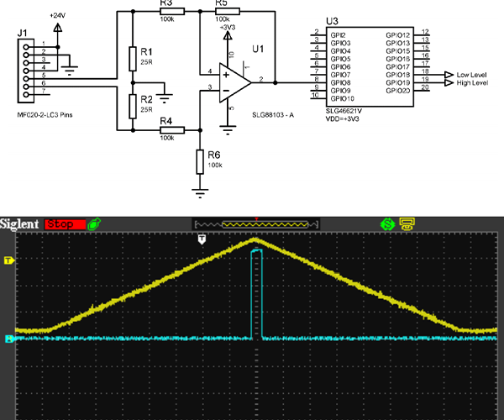Click the J1 connector symbol
The width and height of the screenshot is (504, 420).
point(26,71)
